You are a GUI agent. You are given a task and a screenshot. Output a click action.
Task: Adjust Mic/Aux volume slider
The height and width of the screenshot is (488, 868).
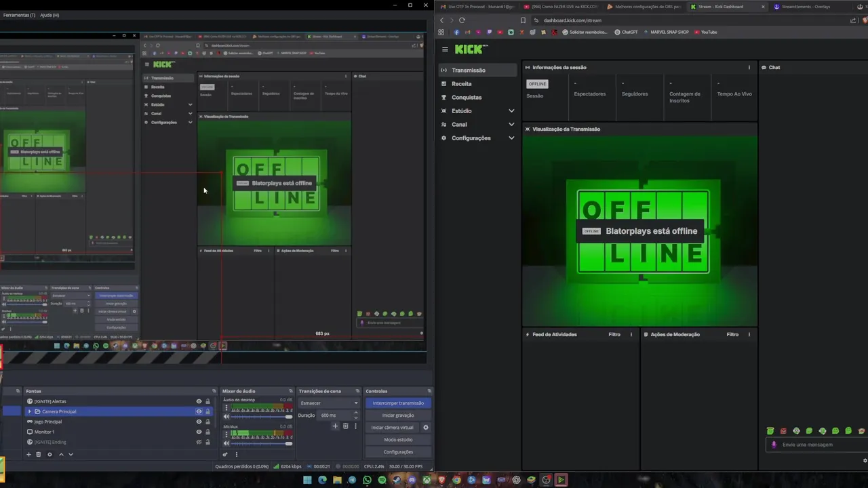click(x=261, y=443)
